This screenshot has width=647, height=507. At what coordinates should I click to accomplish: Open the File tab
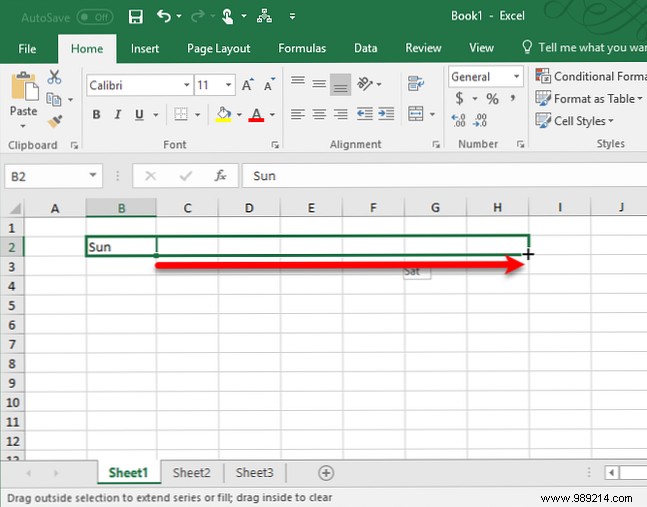[27, 49]
